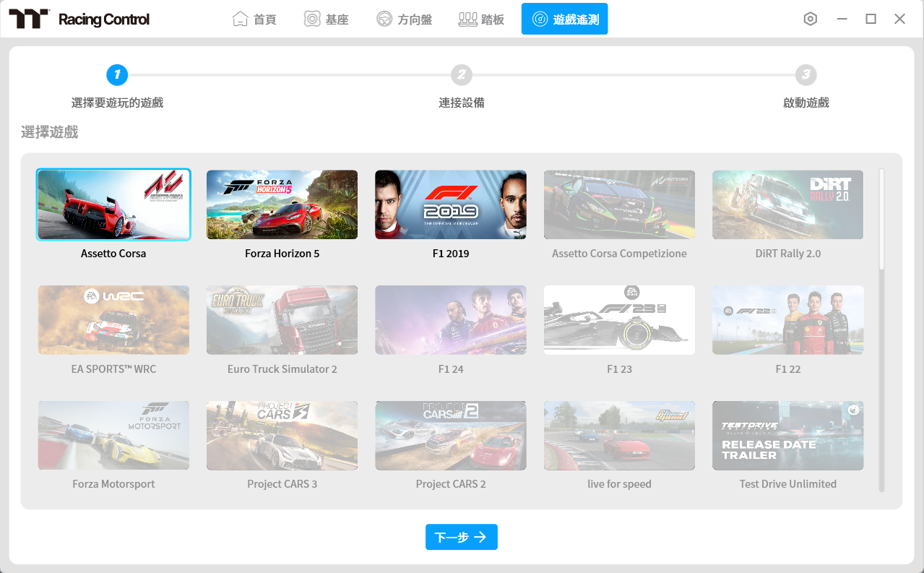
Task: Select the Assetto Corsa game thumbnail
Action: pyautogui.click(x=113, y=204)
